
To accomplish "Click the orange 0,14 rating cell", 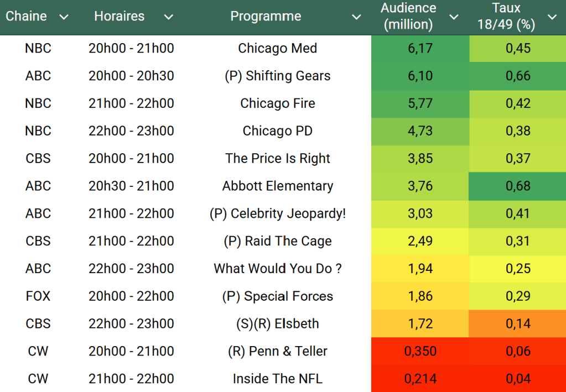I will click(x=518, y=324).
